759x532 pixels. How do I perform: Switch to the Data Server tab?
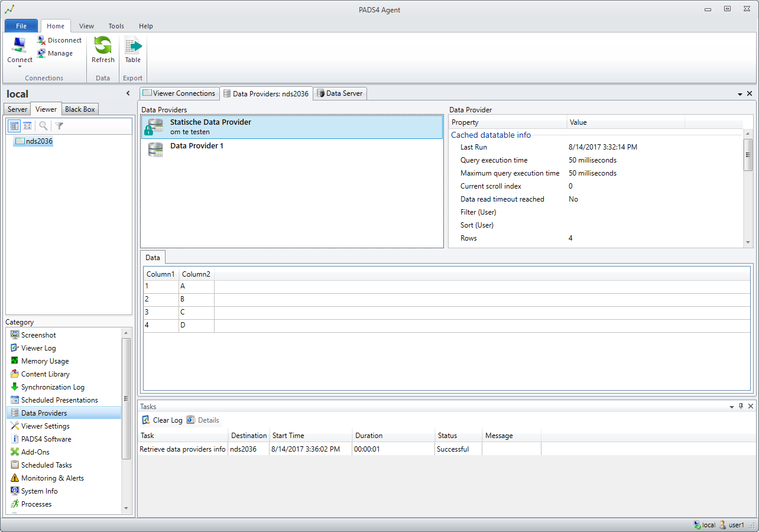340,93
